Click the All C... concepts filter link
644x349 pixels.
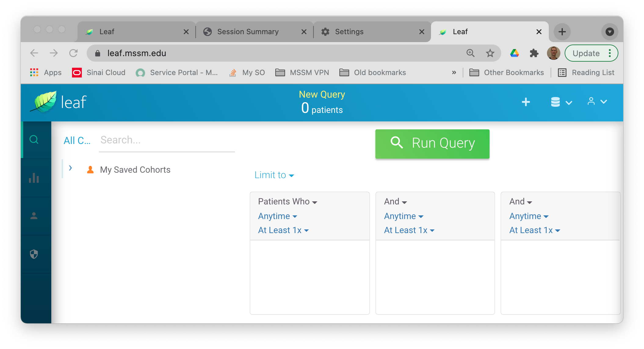[x=77, y=141]
